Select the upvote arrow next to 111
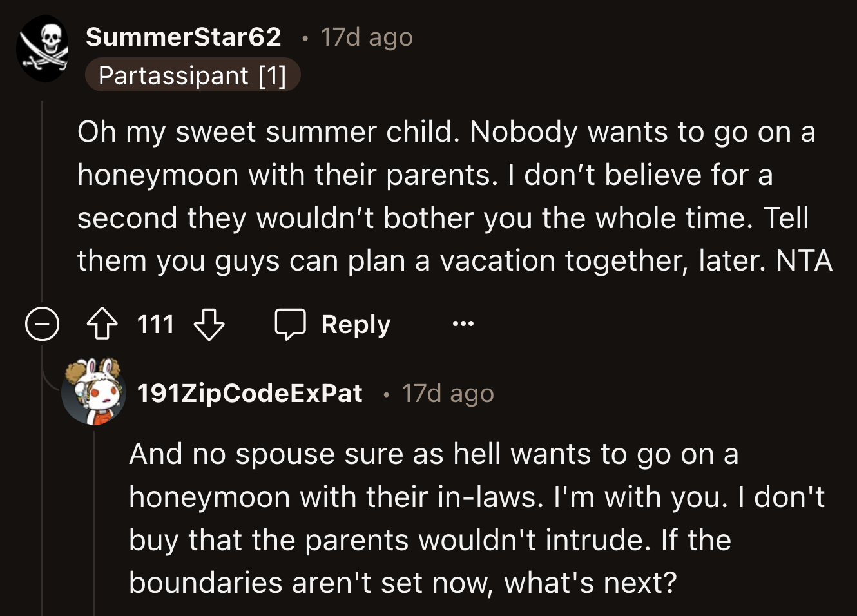Image resolution: width=857 pixels, height=616 pixels. 101,323
